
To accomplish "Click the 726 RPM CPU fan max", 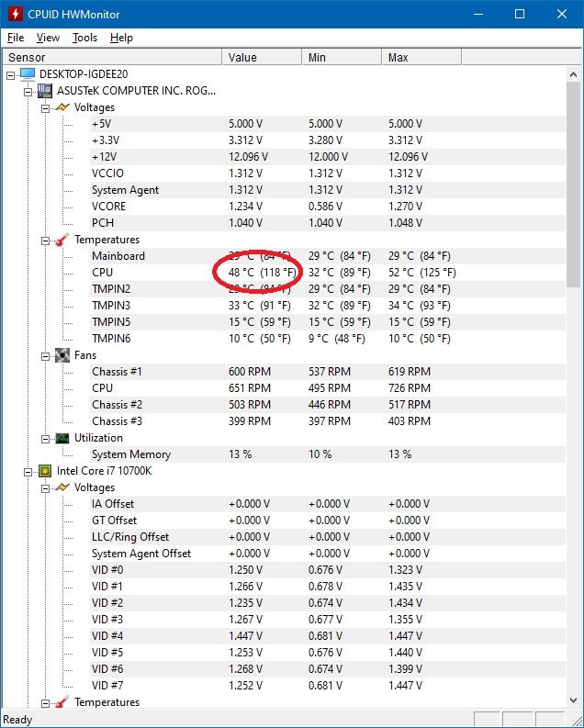I will click(x=410, y=388).
